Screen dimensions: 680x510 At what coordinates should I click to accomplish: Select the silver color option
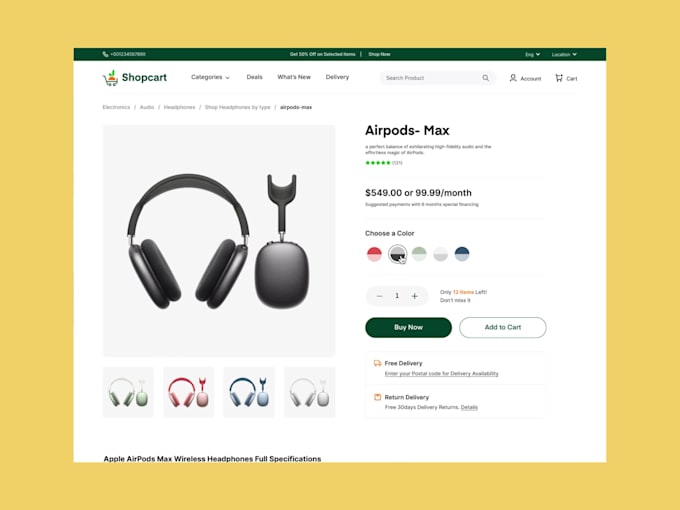click(x=440, y=254)
